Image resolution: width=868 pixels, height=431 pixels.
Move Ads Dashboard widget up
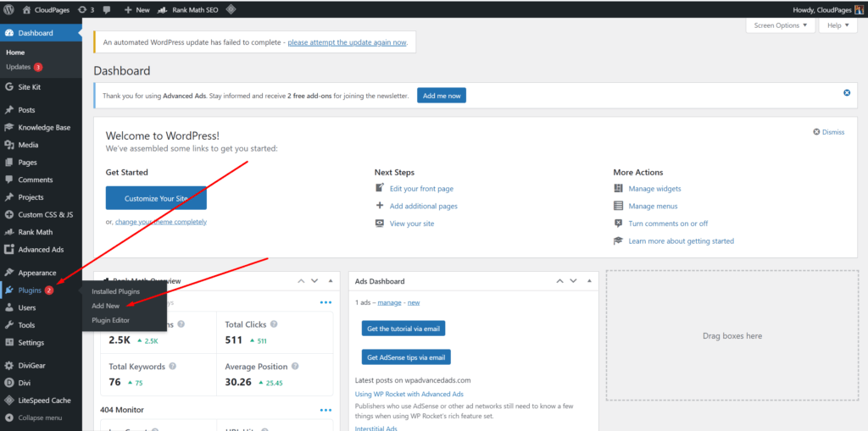click(560, 281)
